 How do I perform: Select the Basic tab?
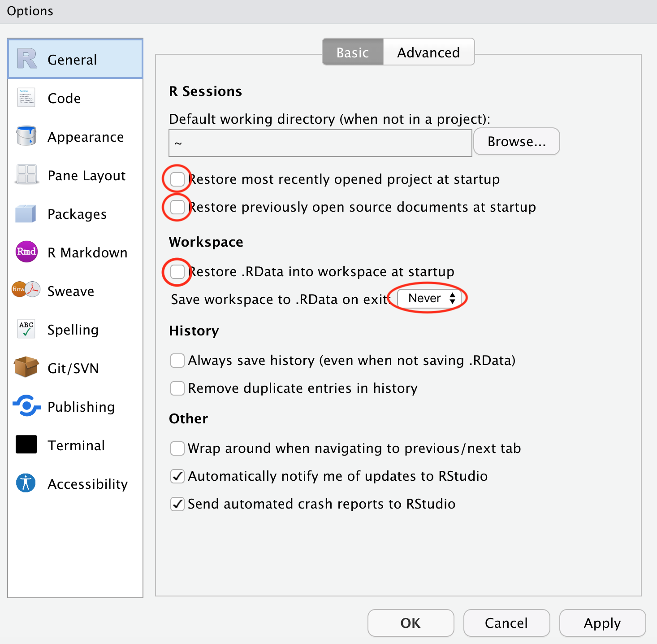(353, 52)
